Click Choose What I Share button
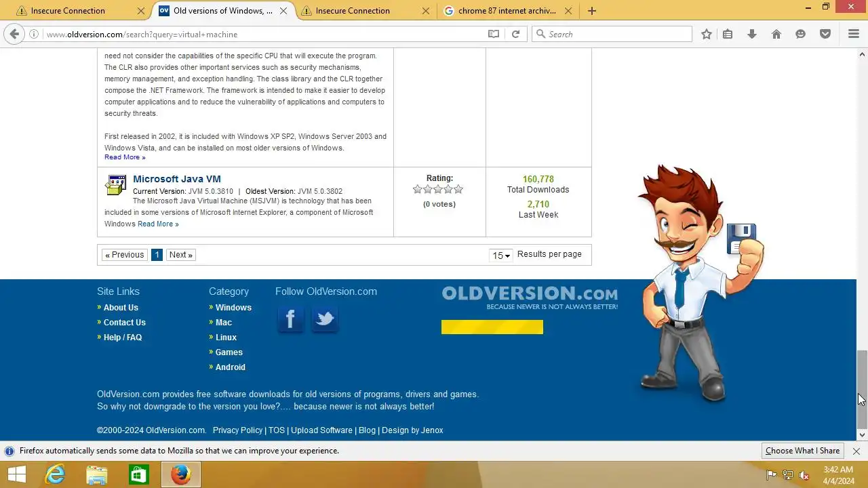868x488 pixels. coord(802,451)
